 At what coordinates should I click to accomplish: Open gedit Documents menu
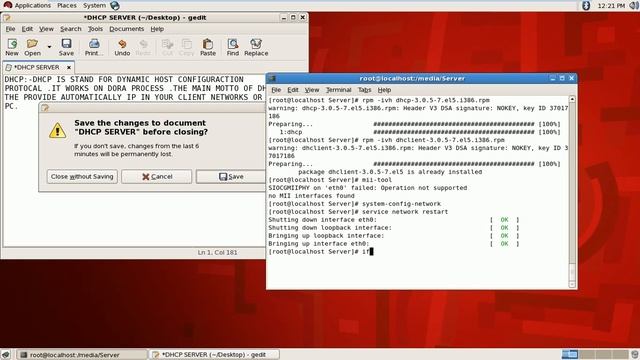pos(127,29)
